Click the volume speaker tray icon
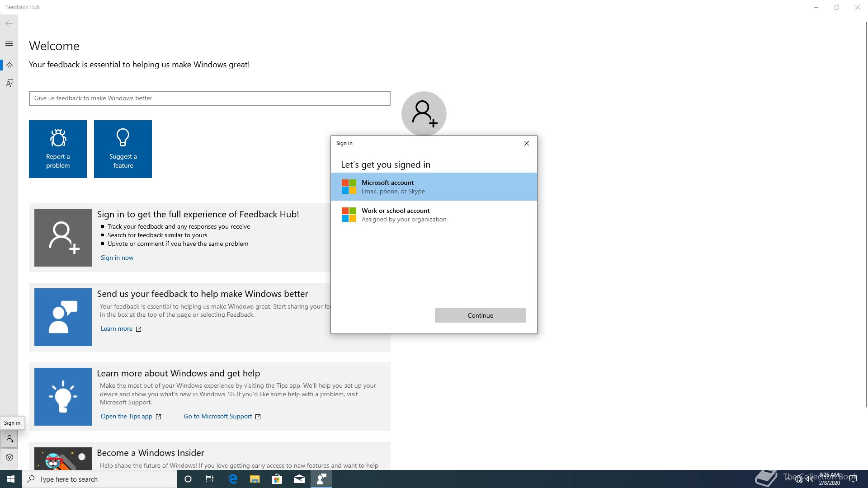Viewport: 868px width, 488px height. pos(810,479)
